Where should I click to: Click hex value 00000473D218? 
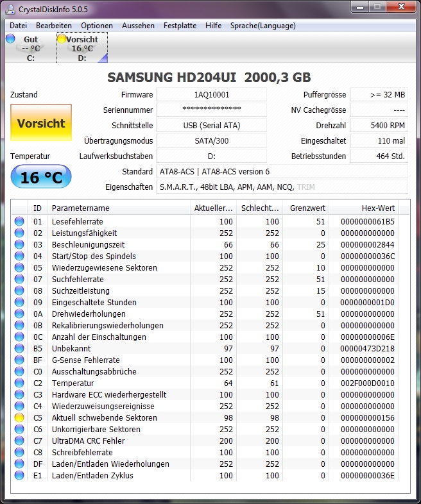368,348
